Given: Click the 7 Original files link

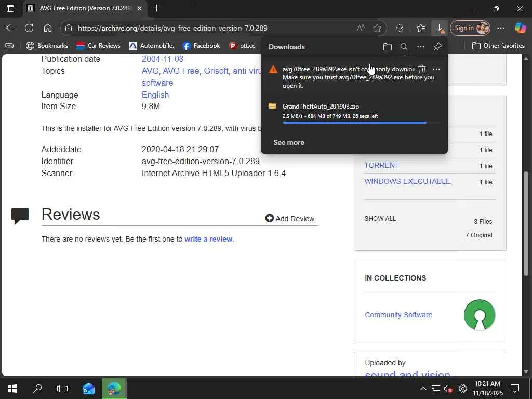Looking at the screenshot, I should click(478, 235).
